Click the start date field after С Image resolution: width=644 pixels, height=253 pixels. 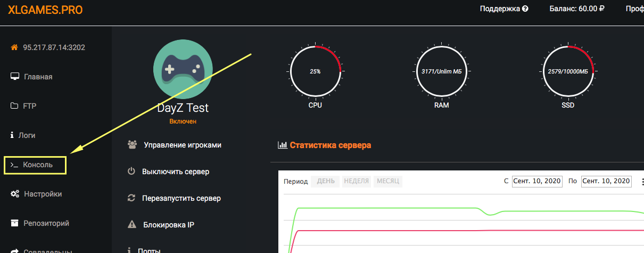point(537,181)
